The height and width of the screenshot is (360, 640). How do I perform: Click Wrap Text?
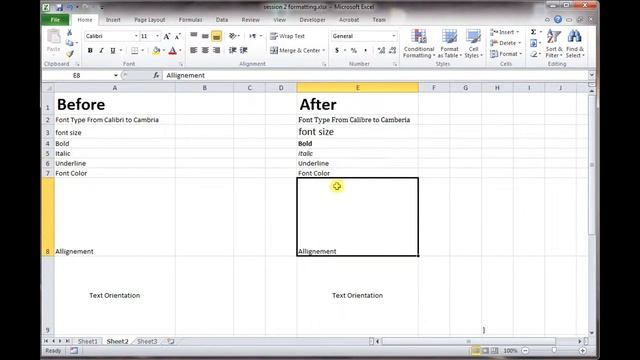pos(287,36)
